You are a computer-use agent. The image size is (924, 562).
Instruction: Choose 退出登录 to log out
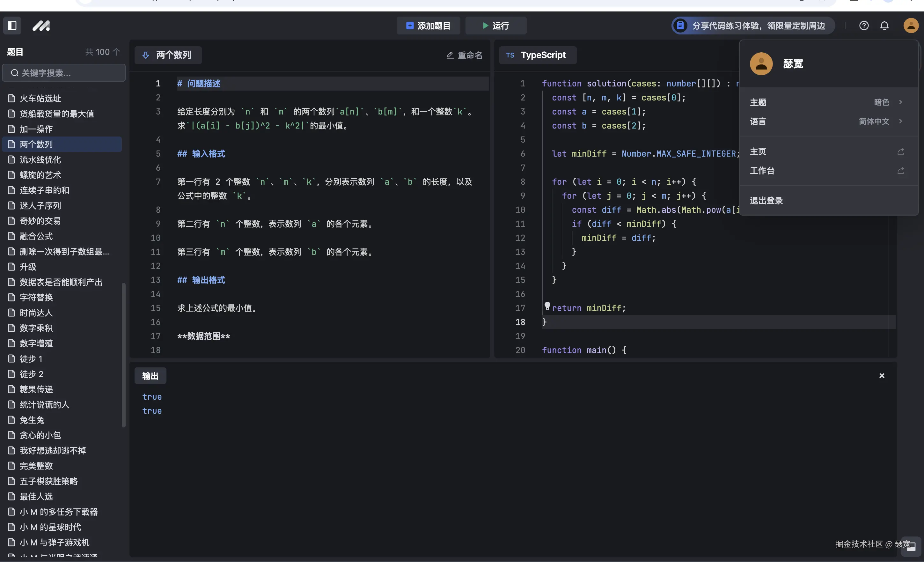(x=766, y=200)
